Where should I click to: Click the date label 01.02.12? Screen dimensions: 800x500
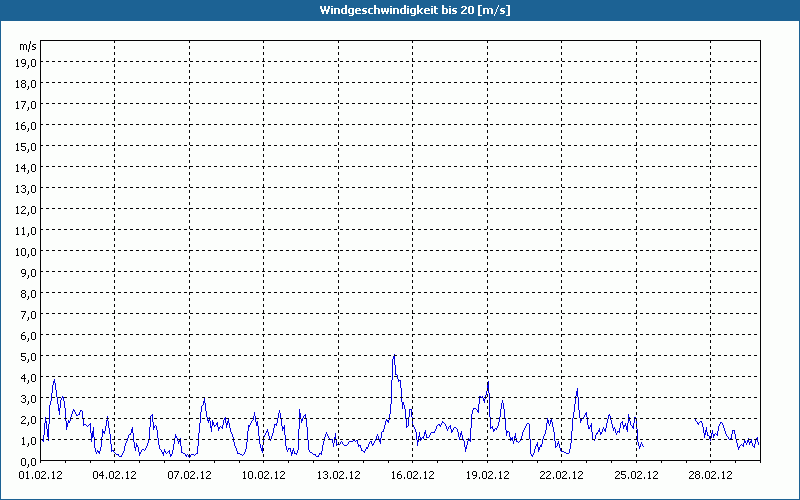point(40,476)
